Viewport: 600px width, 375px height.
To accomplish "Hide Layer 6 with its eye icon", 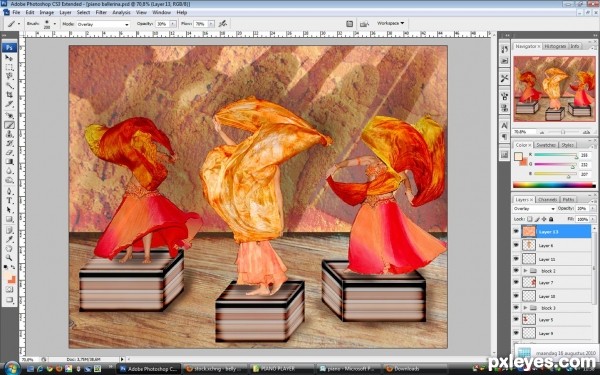I will coord(516,245).
